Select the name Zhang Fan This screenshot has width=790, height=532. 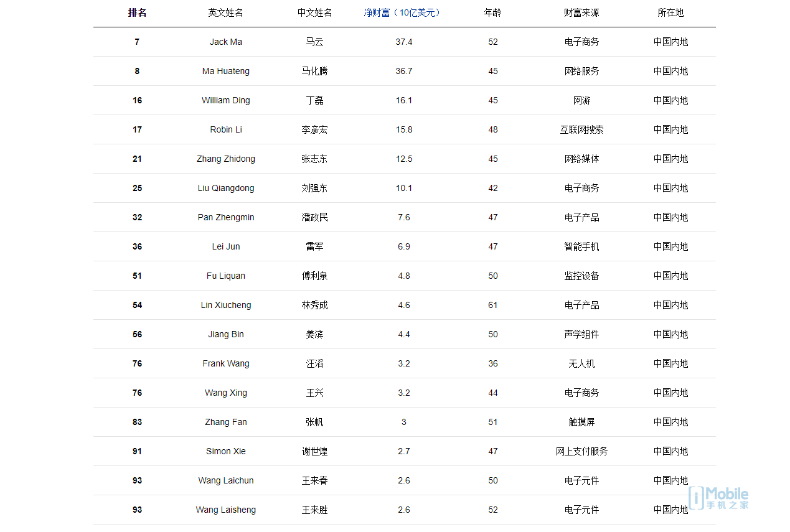click(226, 422)
